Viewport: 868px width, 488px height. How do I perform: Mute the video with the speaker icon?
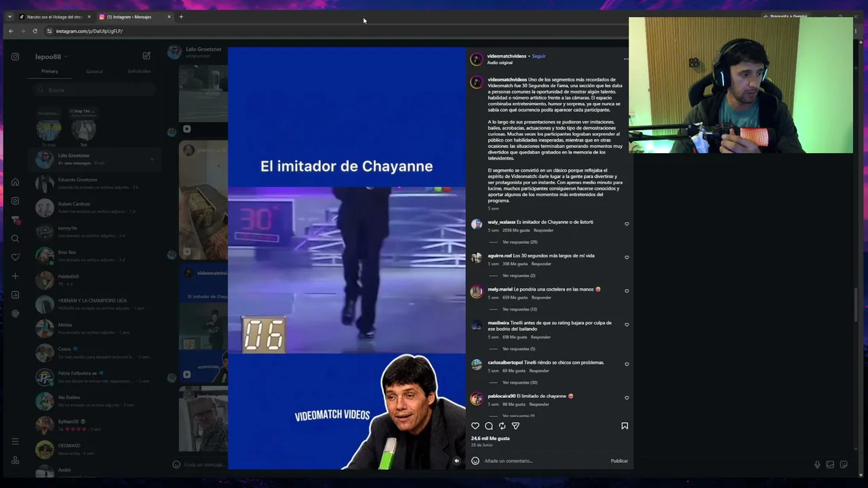click(x=456, y=461)
